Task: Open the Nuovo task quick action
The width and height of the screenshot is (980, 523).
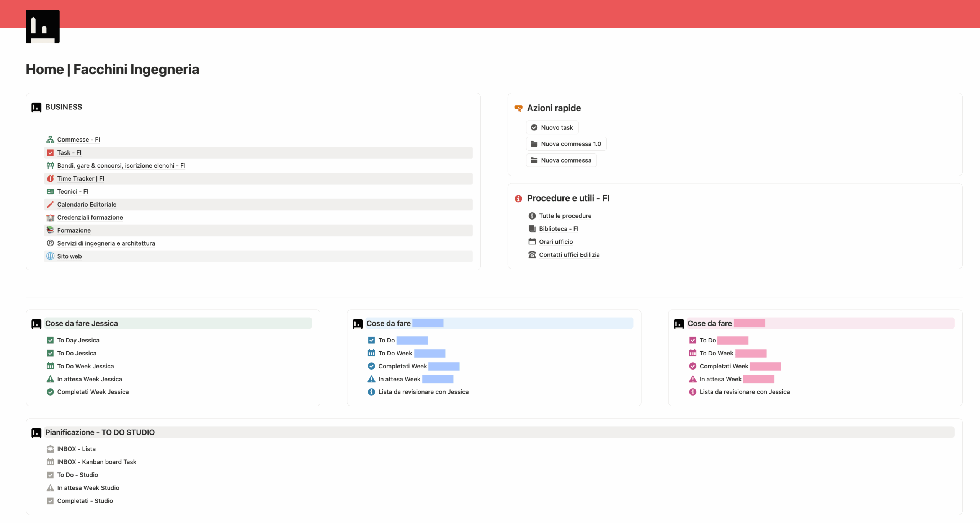Action: click(552, 128)
